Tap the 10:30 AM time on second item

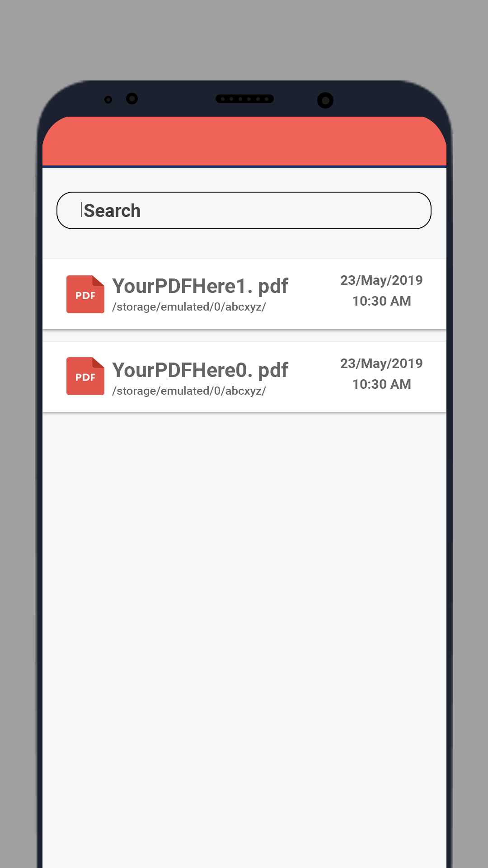(x=382, y=384)
